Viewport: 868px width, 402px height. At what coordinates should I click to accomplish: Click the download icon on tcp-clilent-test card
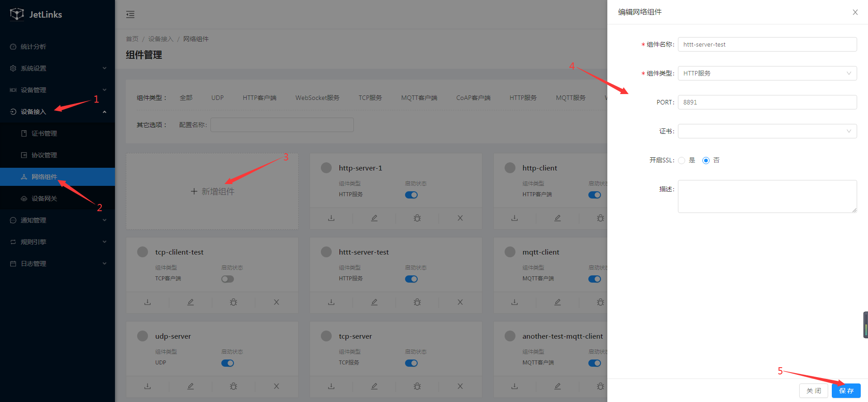coord(148,302)
